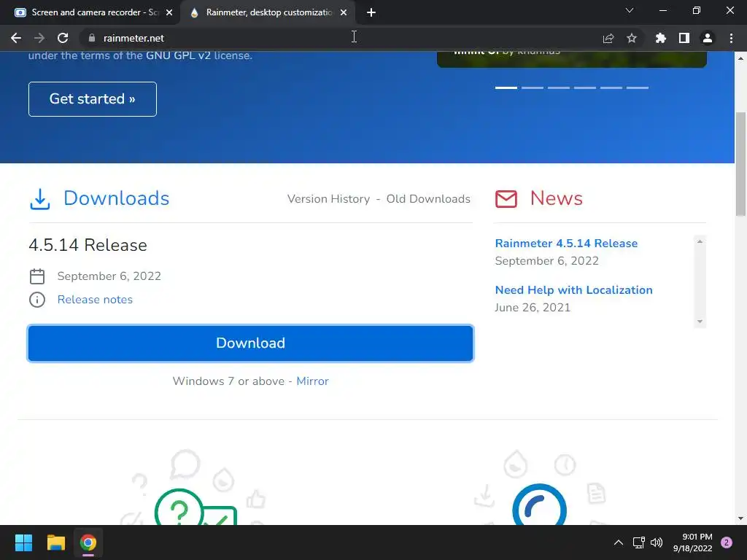Click the page vertical scrollbar thumb
The width and height of the screenshot is (747, 560).
(x=741, y=163)
